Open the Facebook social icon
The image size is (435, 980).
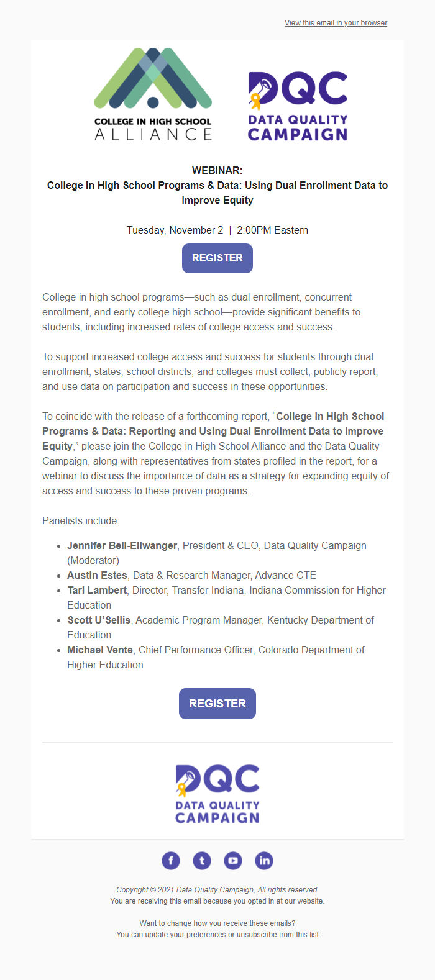tap(171, 861)
